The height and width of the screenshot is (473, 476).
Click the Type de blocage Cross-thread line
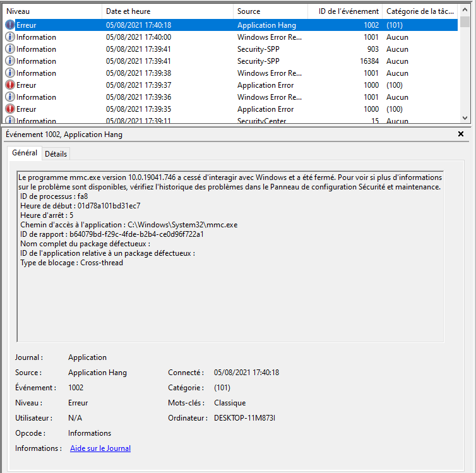[x=71, y=263]
